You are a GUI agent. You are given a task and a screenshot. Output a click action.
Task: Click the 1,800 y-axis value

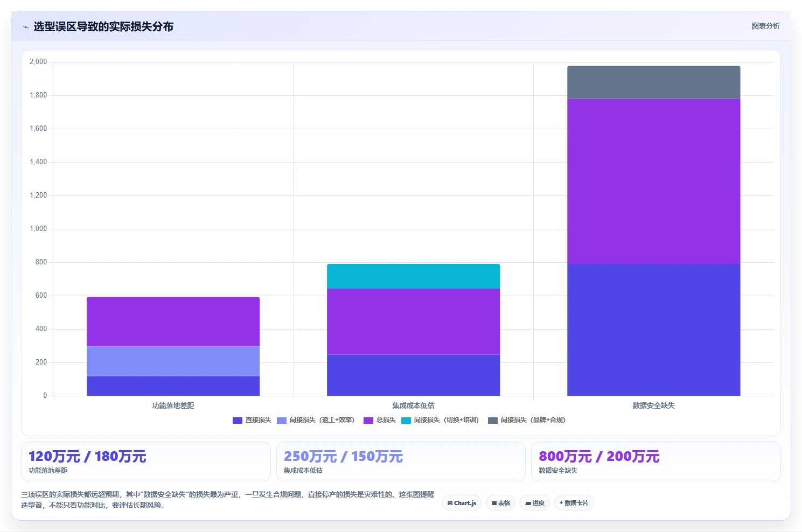click(x=38, y=95)
